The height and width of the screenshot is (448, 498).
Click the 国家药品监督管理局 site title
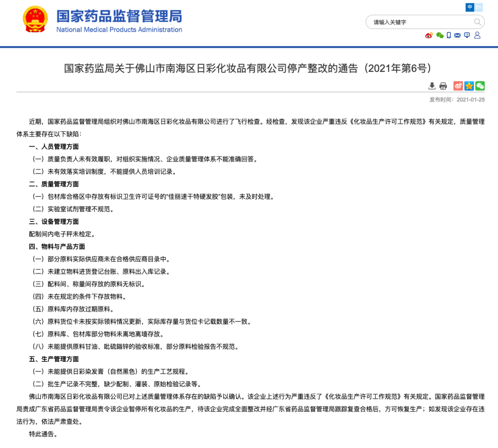click(x=119, y=16)
